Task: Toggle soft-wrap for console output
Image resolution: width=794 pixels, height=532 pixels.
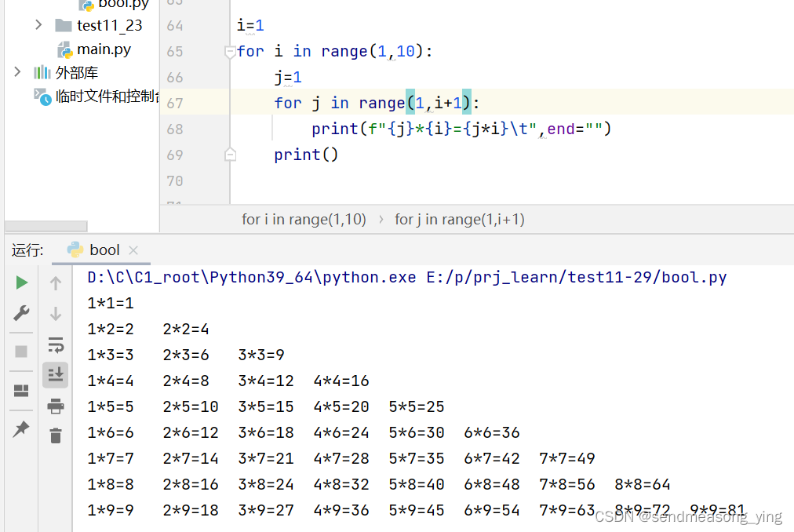Action: point(55,344)
